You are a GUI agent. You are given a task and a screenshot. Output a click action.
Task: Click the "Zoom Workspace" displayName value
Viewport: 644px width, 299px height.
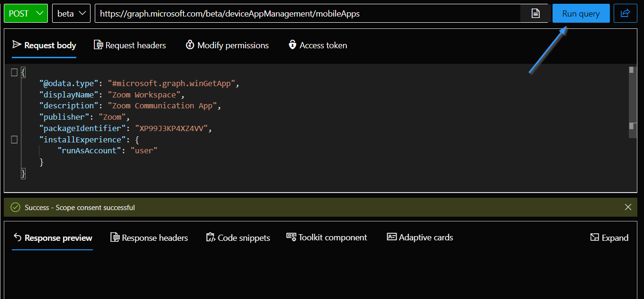(144, 95)
